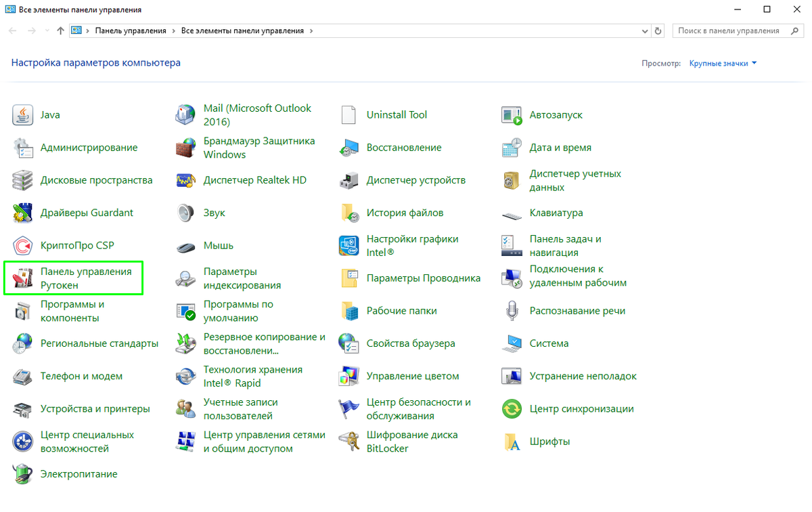Open the Система link

[549, 343]
